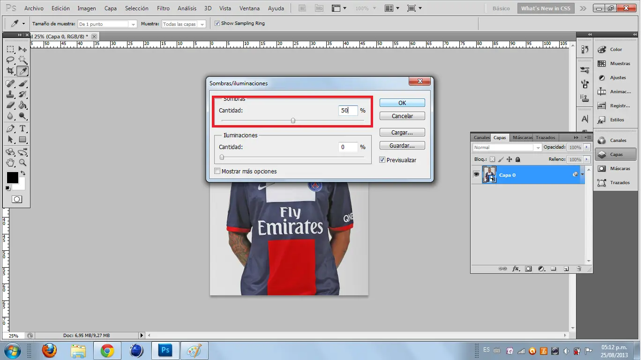This screenshot has width=644, height=360.
Task: Select the Blur tool
Action: coord(10,116)
